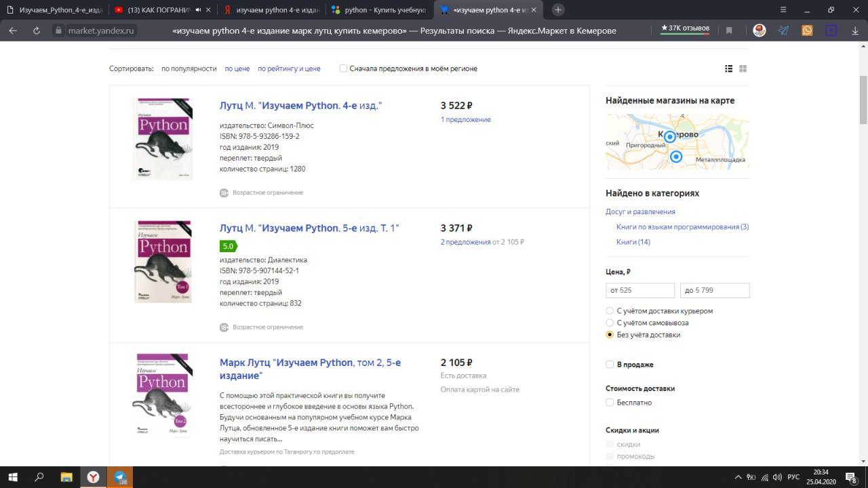Viewport: 868px width, 488px height.
Task: Click the 5-е изд. Т. 1 book cover
Action: (x=163, y=261)
